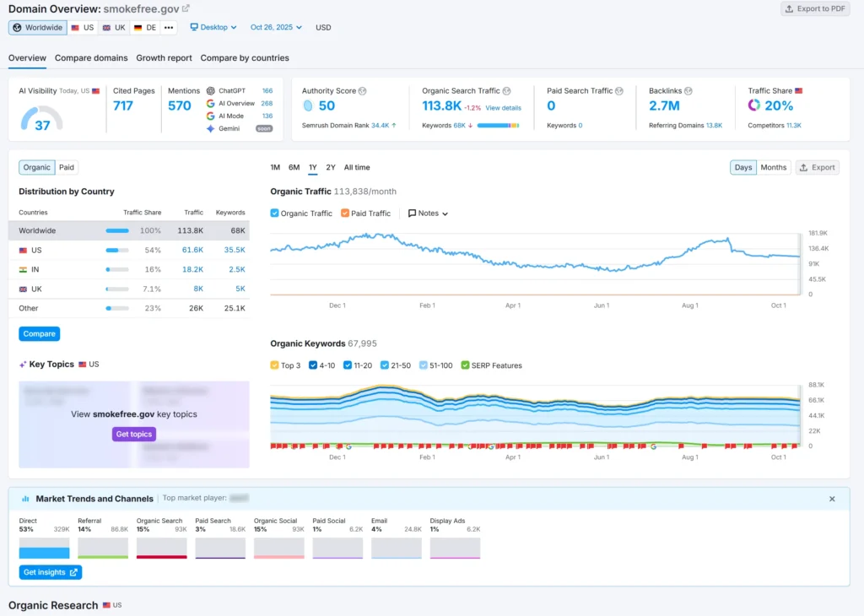
Task: Close the Market Trends and Channels panel
Action: [x=832, y=499]
